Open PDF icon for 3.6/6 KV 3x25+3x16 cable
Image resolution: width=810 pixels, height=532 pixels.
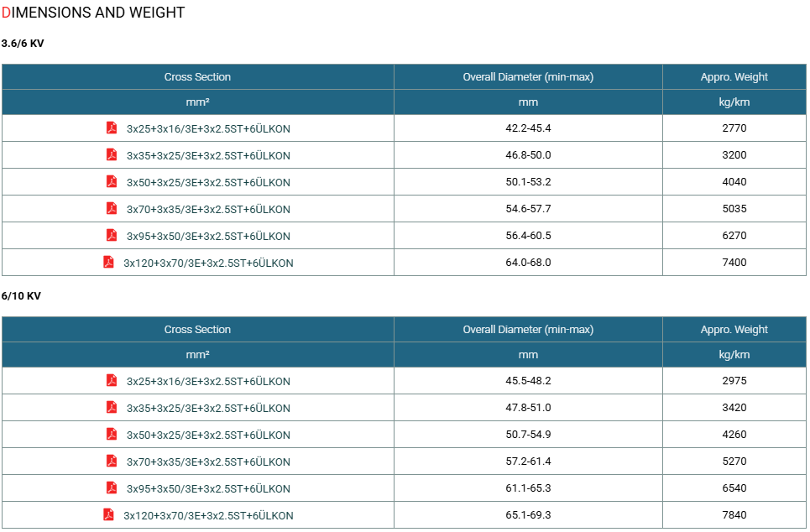(x=112, y=128)
